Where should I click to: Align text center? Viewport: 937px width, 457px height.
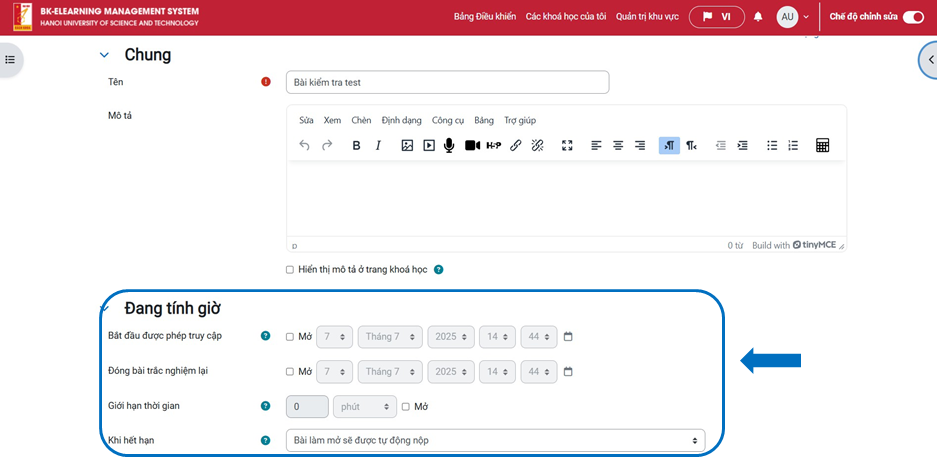(x=618, y=145)
